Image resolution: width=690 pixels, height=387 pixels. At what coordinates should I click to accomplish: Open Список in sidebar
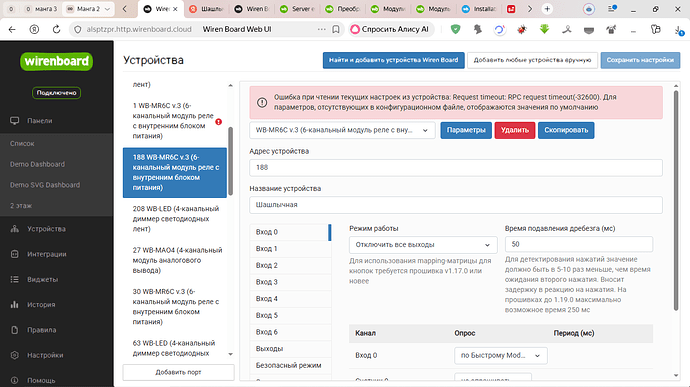click(22, 144)
